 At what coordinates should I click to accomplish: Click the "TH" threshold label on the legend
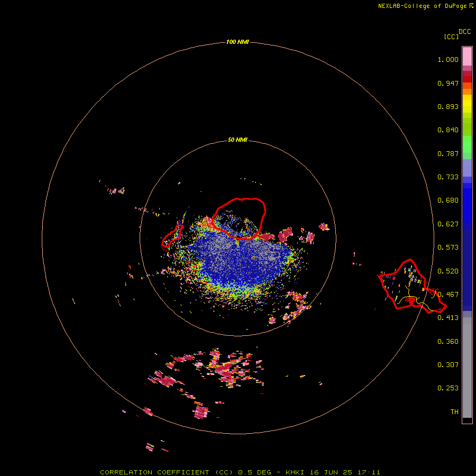(x=454, y=412)
